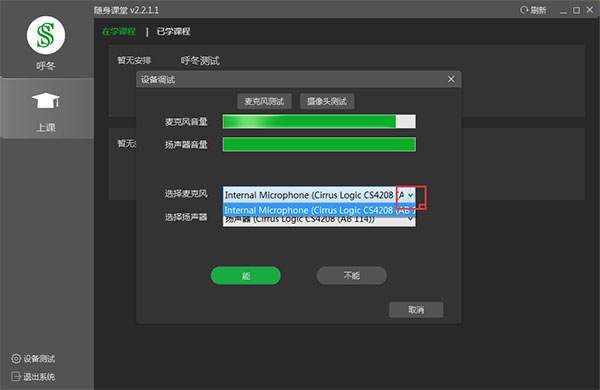Screen dimensions: 600x390
Task: Click the green S profile avatar
Action: pos(46,35)
